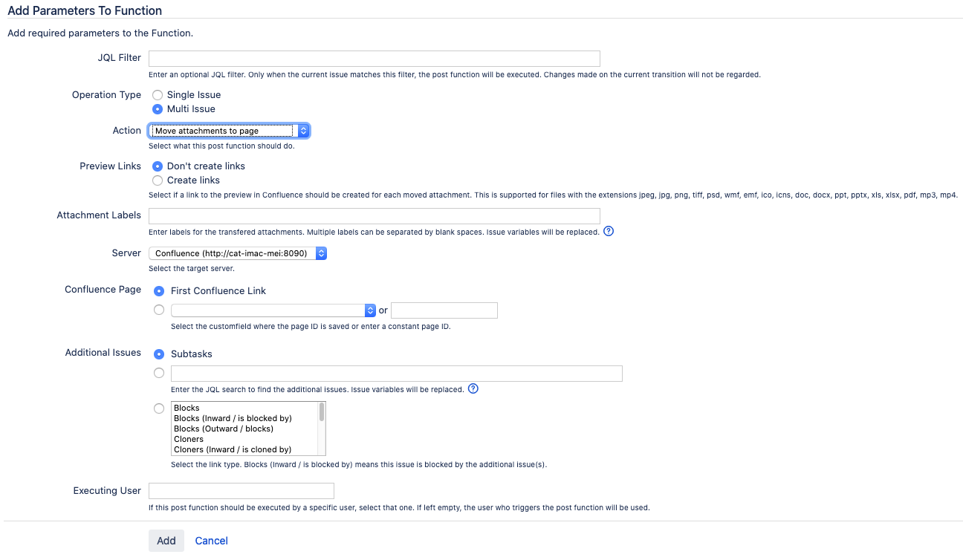Select the Subtasks radio button
Screen dimensions: 963x560
tap(158, 354)
